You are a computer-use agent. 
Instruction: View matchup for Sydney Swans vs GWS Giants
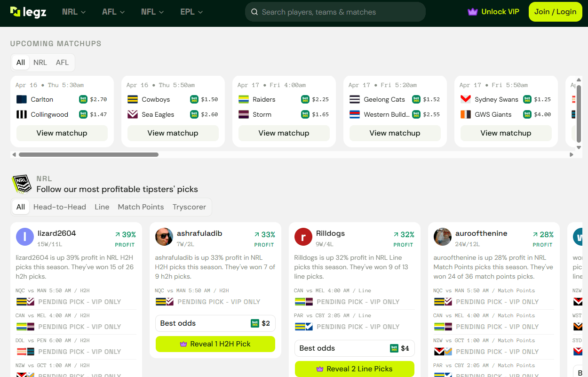click(x=506, y=133)
